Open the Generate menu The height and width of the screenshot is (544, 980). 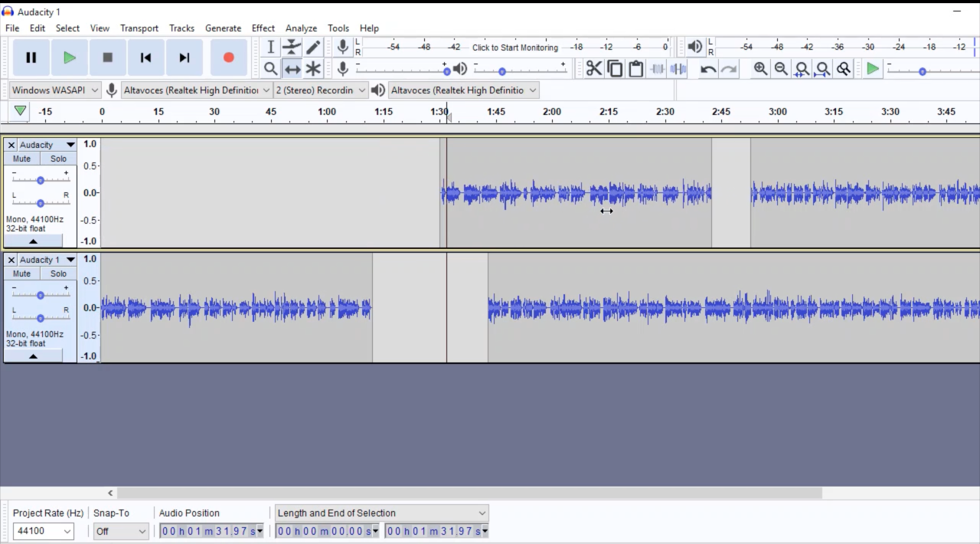[x=223, y=28]
